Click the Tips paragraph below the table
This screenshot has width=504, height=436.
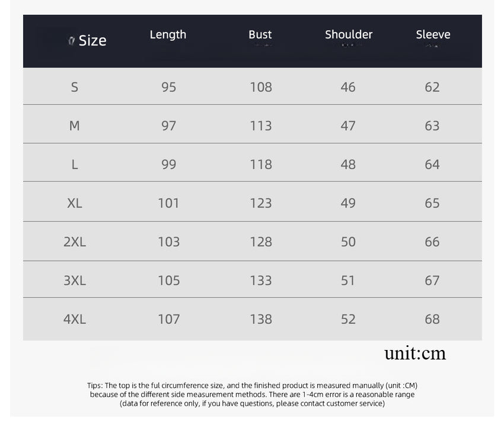coord(252,394)
